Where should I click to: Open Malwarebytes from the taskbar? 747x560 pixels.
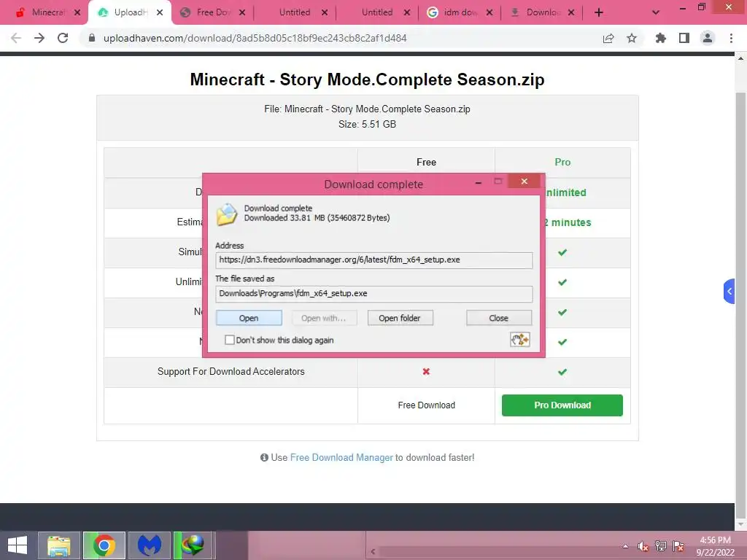pyautogui.click(x=149, y=545)
